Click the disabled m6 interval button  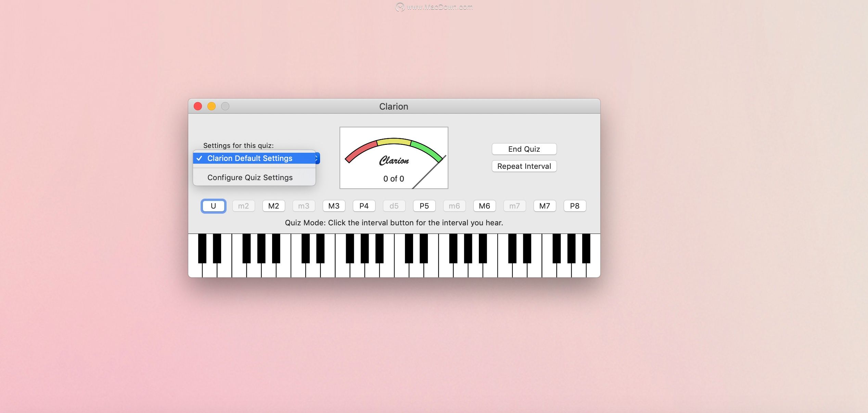[454, 206]
